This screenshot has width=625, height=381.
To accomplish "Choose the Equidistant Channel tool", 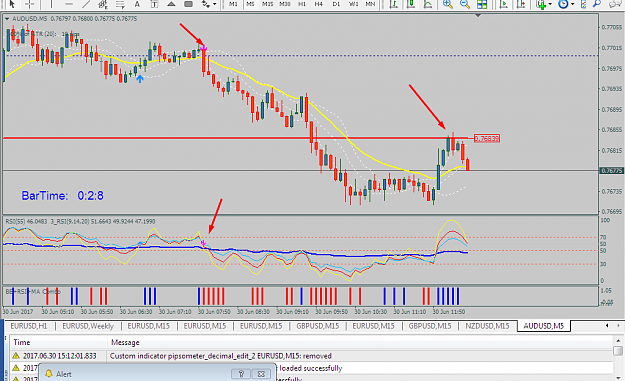I will coord(103,4).
